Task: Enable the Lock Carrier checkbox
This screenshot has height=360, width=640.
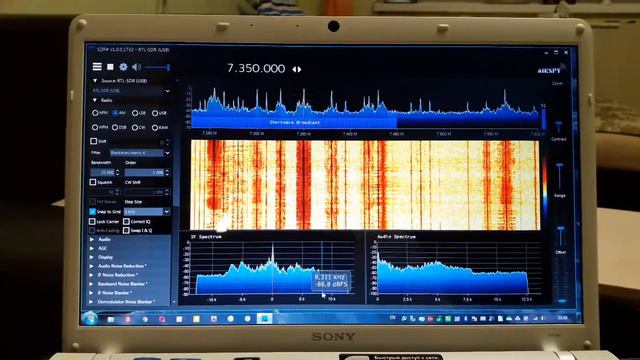Action: click(x=92, y=221)
